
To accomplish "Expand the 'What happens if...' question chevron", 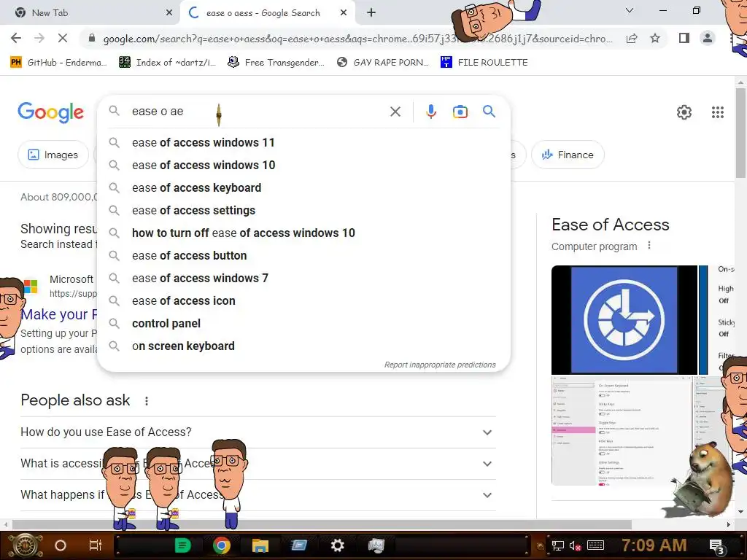I will pos(487,495).
